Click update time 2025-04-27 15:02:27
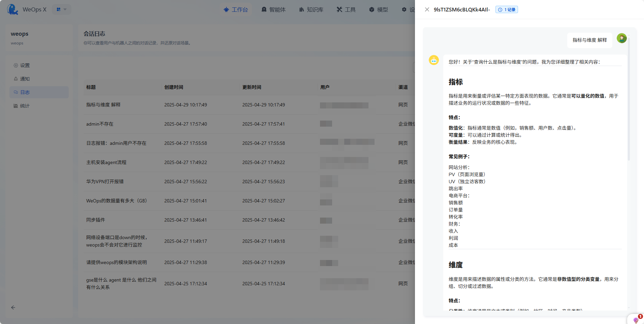 pyautogui.click(x=264, y=201)
